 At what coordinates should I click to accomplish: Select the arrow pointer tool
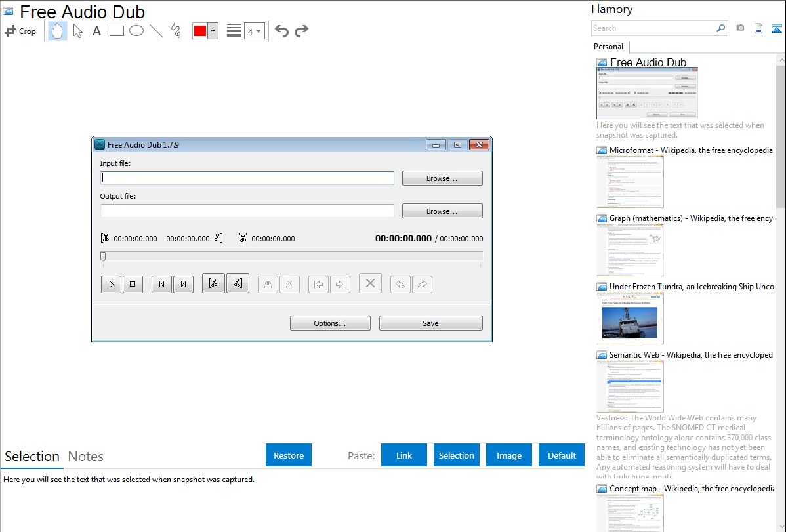coord(77,31)
